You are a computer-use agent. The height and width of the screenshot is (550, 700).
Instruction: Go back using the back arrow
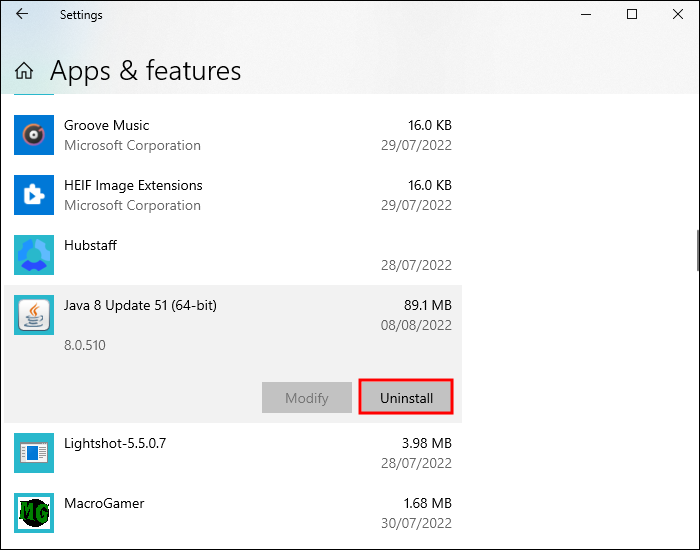[x=22, y=15]
